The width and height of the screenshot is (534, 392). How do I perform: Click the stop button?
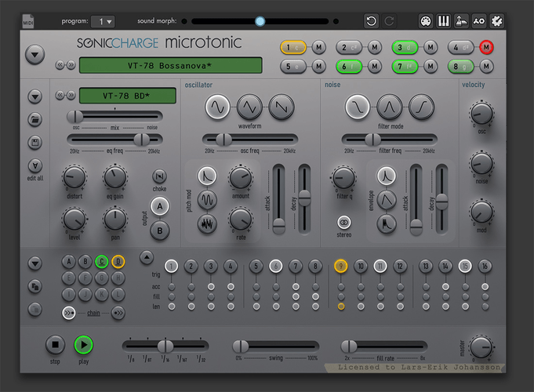point(55,345)
